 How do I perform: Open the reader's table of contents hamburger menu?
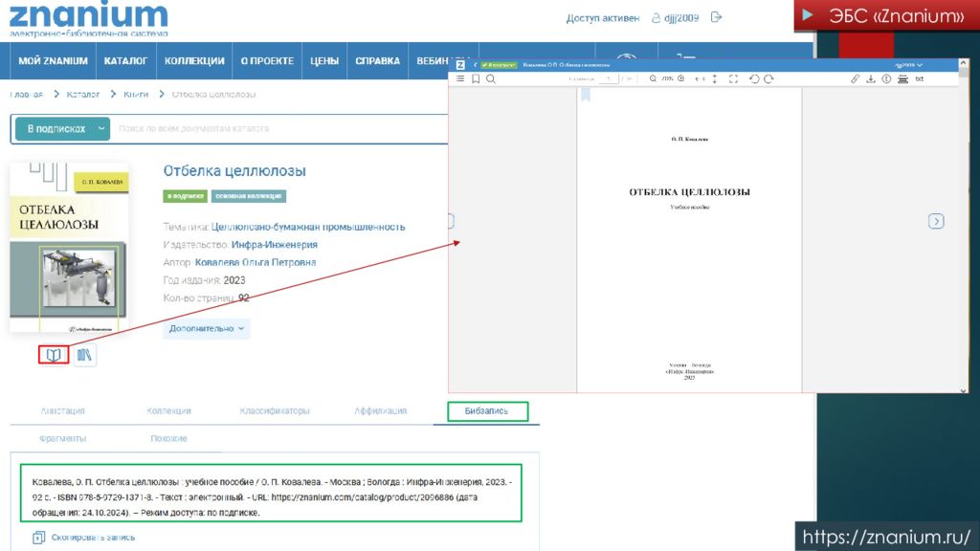pyautogui.click(x=460, y=78)
